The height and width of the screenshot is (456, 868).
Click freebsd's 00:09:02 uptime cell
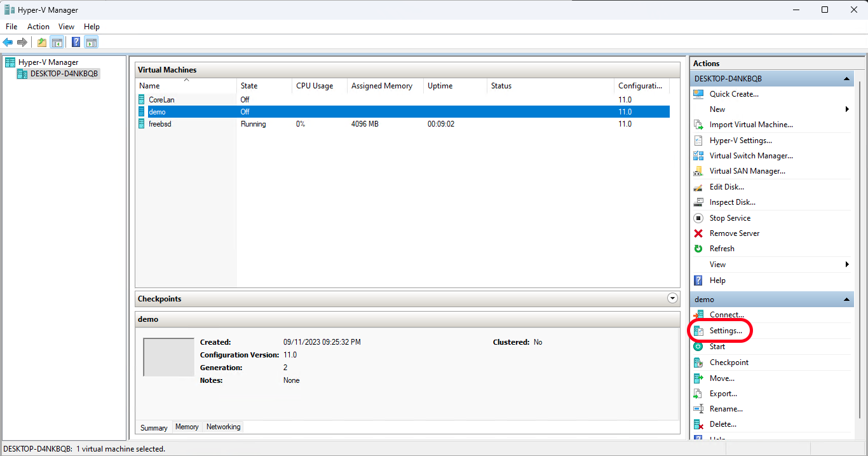[x=441, y=124]
